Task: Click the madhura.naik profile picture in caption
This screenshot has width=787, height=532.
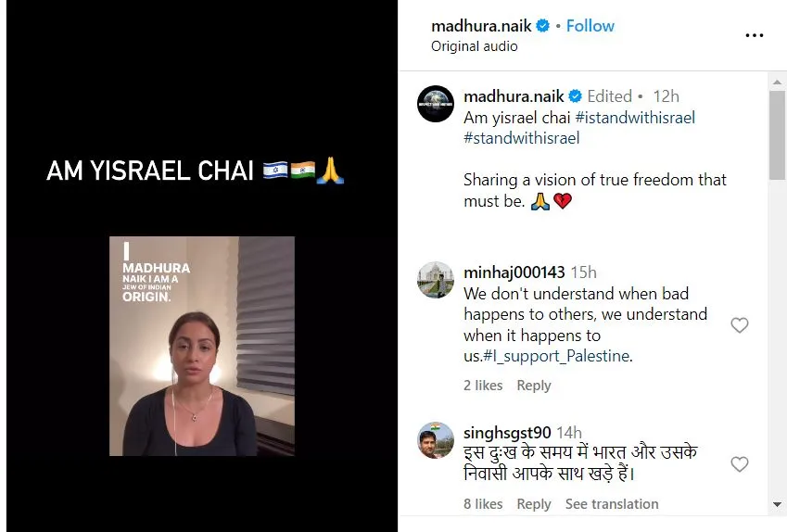Action: 436,104
